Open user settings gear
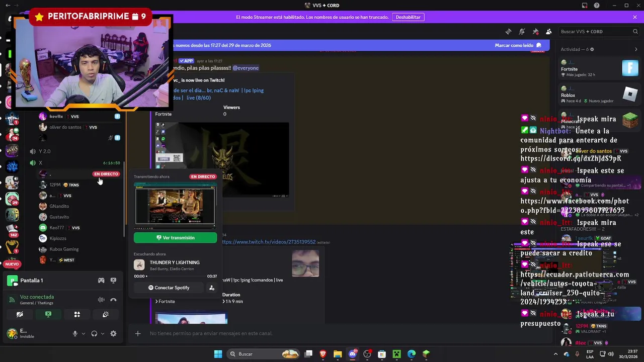The height and width of the screenshot is (362, 644). coord(113,333)
